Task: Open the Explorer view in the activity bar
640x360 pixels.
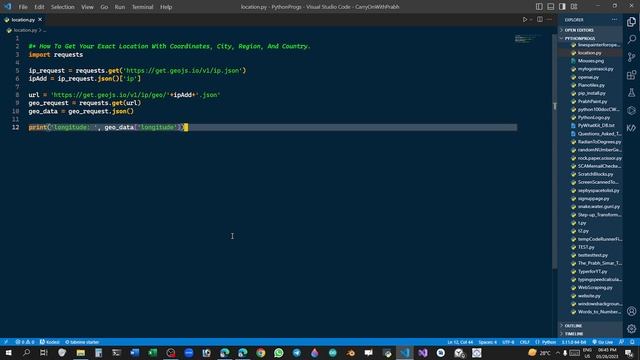Action: point(631,22)
